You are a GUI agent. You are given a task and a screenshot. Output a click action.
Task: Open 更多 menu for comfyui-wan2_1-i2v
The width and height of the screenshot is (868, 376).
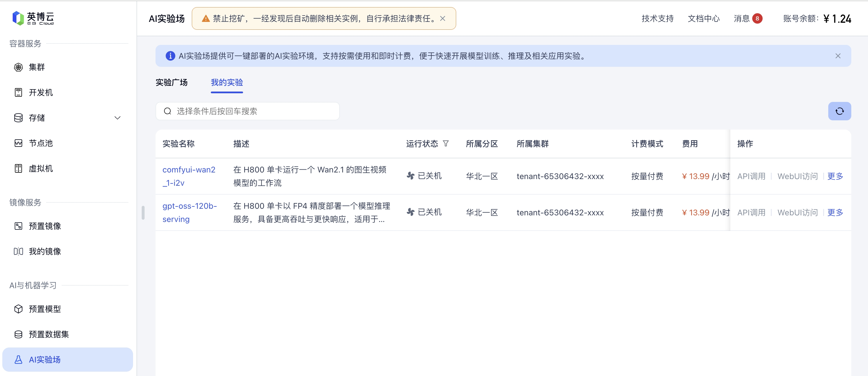click(835, 176)
